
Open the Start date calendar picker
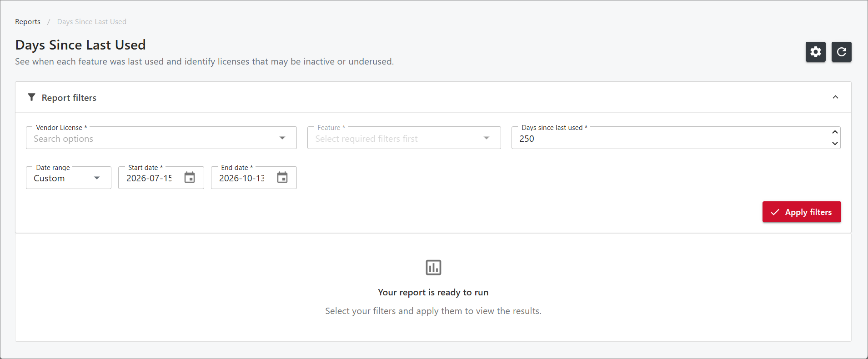[x=190, y=178]
